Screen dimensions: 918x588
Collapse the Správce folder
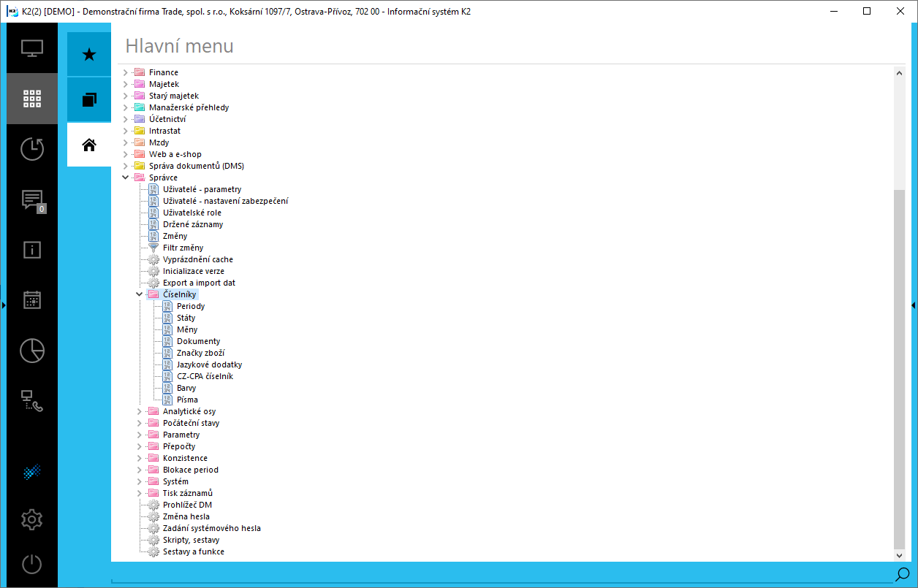(126, 177)
